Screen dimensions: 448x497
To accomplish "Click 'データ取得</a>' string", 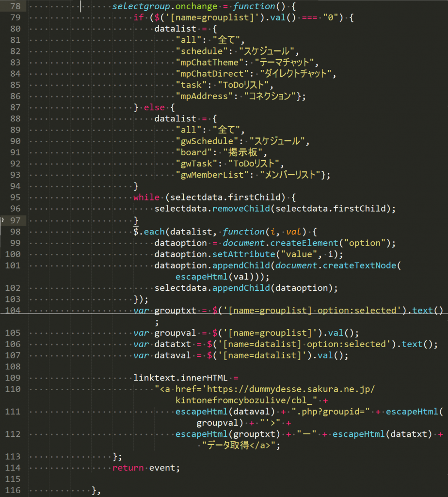I will 239,446.
